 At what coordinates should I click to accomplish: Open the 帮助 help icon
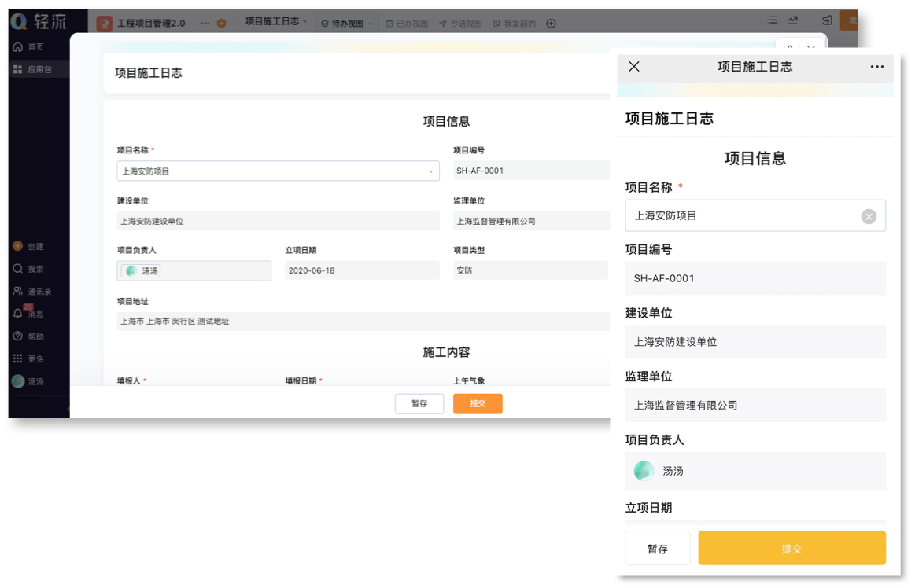tap(18, 336)
